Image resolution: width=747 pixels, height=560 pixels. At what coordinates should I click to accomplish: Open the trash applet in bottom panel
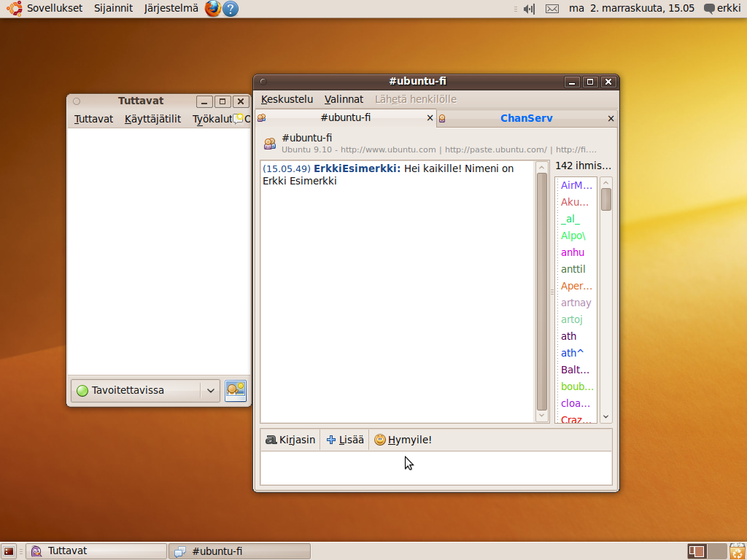737,551
